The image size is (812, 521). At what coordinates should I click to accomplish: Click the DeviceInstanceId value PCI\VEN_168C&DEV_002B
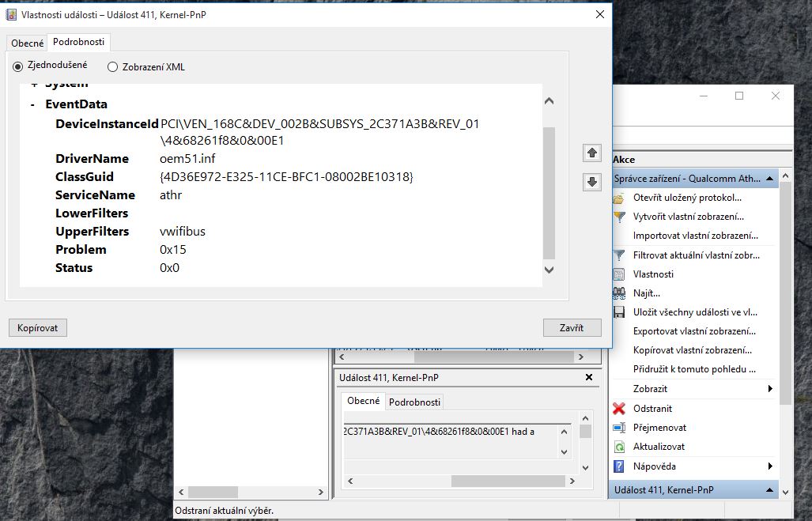coord(320,132)
